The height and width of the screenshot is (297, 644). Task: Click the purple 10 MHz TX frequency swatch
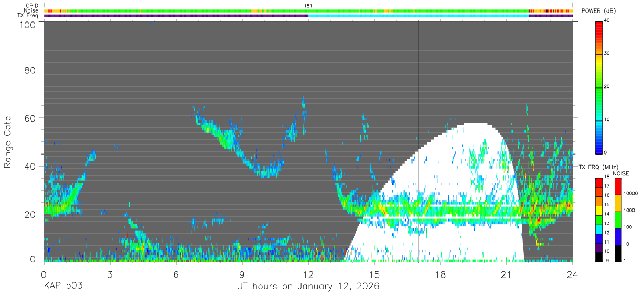tap(599, 248)
